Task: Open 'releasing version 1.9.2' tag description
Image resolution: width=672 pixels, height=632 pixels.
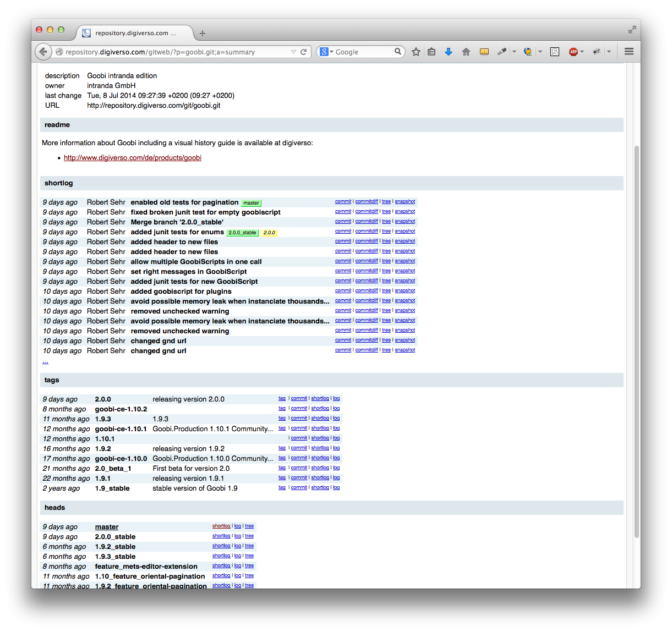Action: click(x=188, y=449)
